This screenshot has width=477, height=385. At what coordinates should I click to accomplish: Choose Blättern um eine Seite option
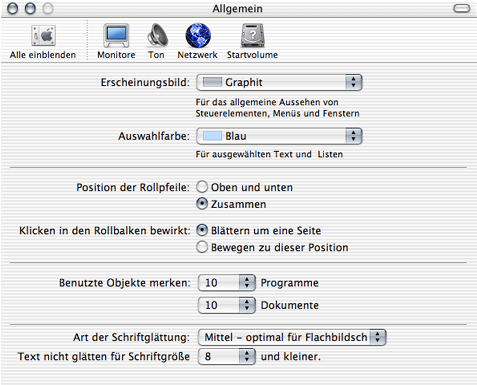202,230
